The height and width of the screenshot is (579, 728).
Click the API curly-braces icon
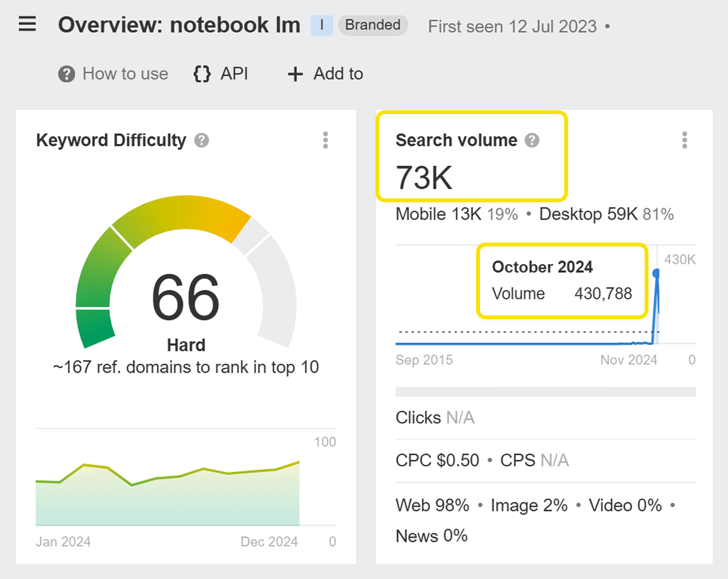pos(202,74)
